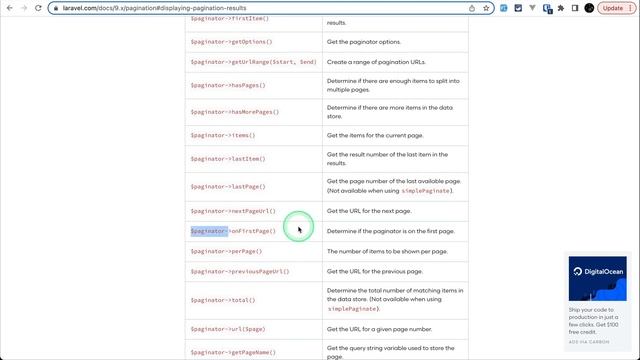Click simplePaginate code in total description
The image size is (640, 360).
click(352, 309)
